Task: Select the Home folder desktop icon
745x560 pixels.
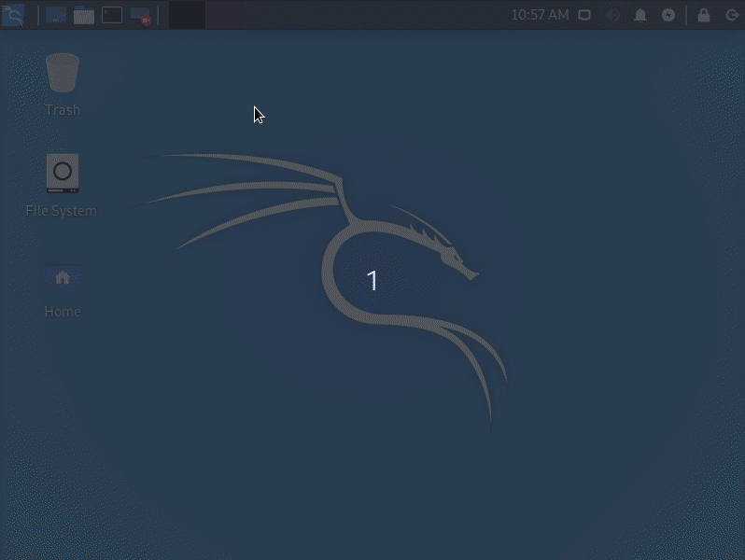Action: click(x=63, y=277)
